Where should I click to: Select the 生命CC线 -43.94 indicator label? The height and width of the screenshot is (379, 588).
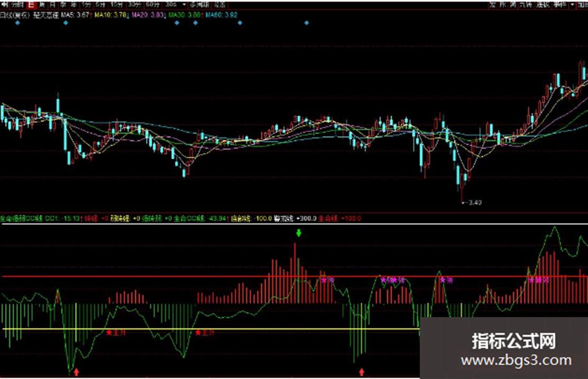pyautogui.click(x=200, y=218)
